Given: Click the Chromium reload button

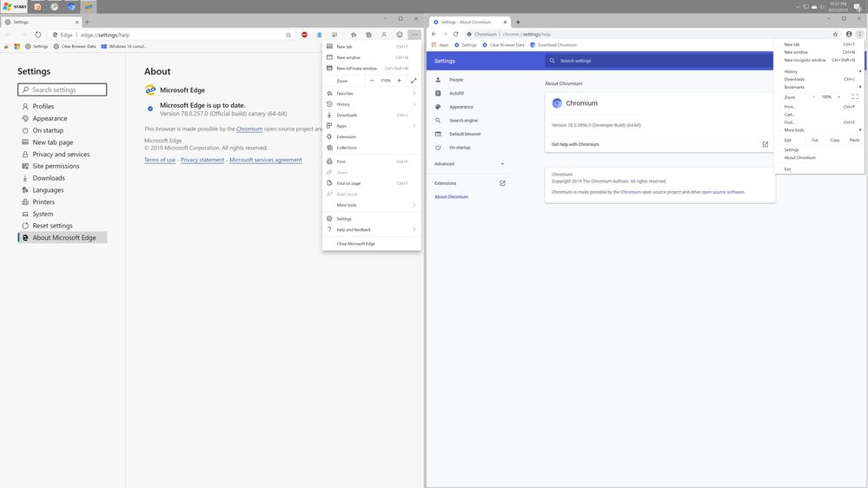Looking at the screenshot, I should [455, 34].
